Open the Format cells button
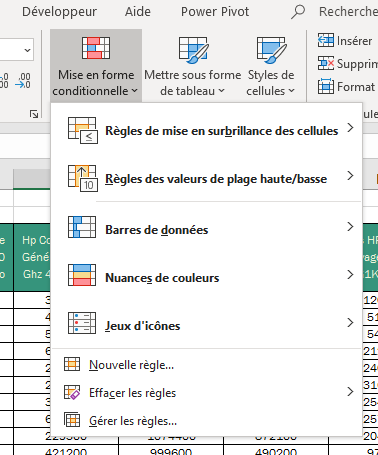The width and height of the screenshot is (378, 455). coord(346,87)
